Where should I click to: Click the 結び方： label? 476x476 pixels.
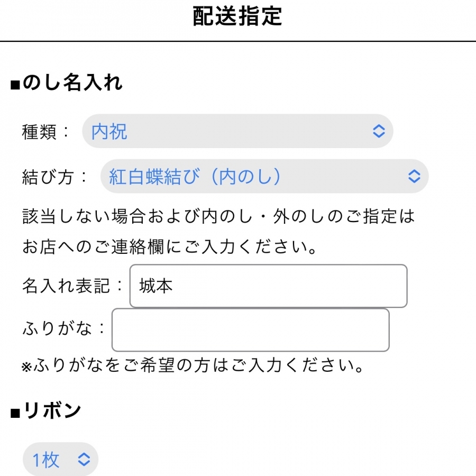coord(55,176)
